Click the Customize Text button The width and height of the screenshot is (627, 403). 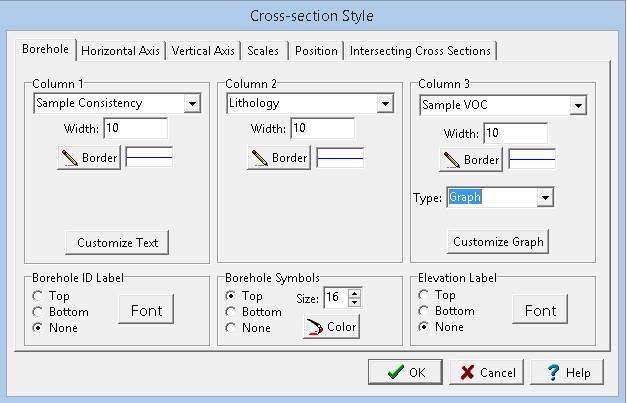(117, 242)
